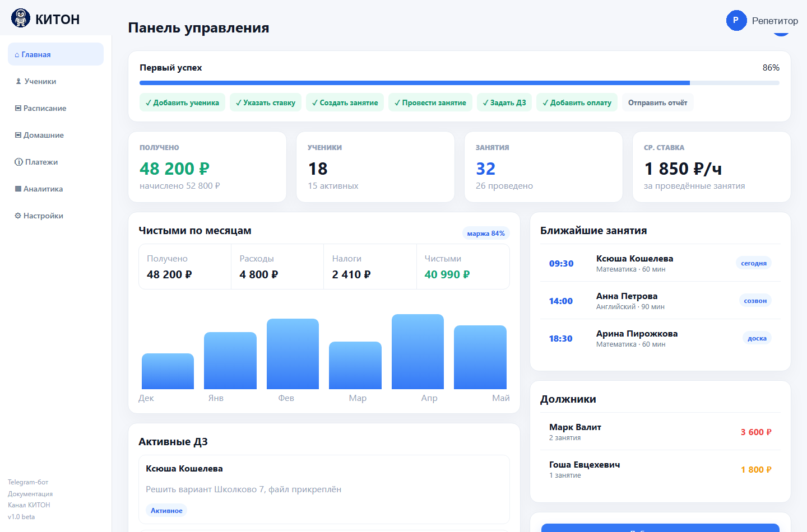This screenshot has width=807, height=532.
Task: Open the Ср. ставка 1 850 ₽/ч card
Action: [x=712, y=167]
